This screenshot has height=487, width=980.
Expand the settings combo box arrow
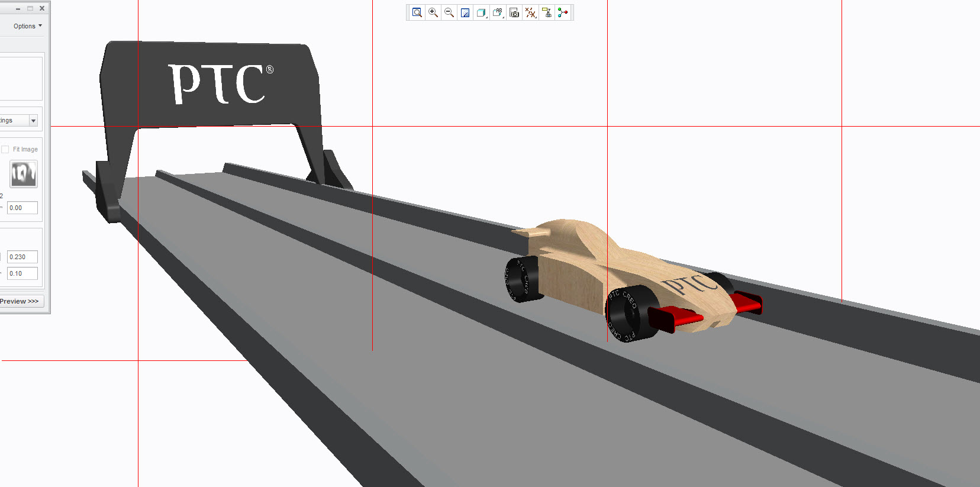tap(33, 121)
